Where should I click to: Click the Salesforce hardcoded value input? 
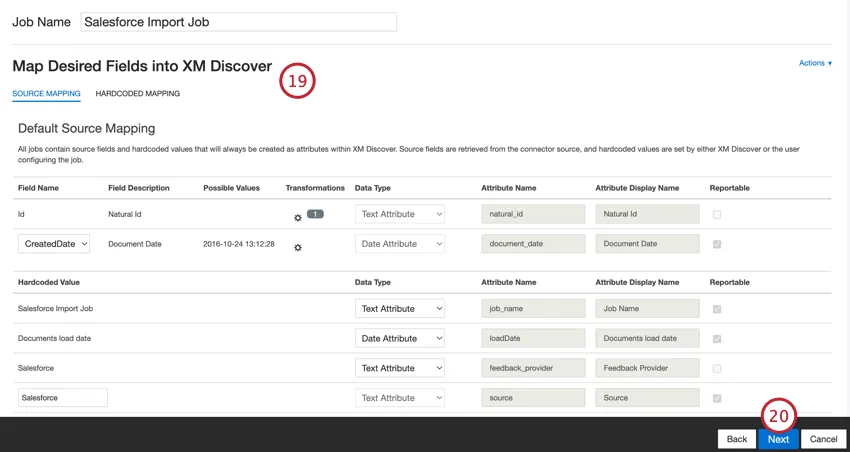pyautogui.click(x=63, y=398)
